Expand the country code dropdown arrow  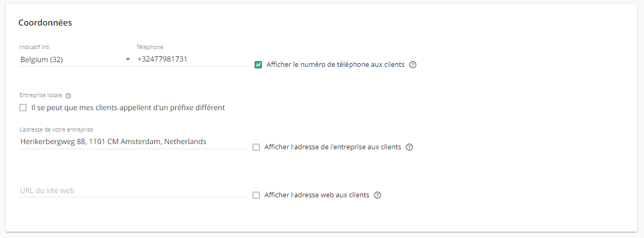(128, 59)
